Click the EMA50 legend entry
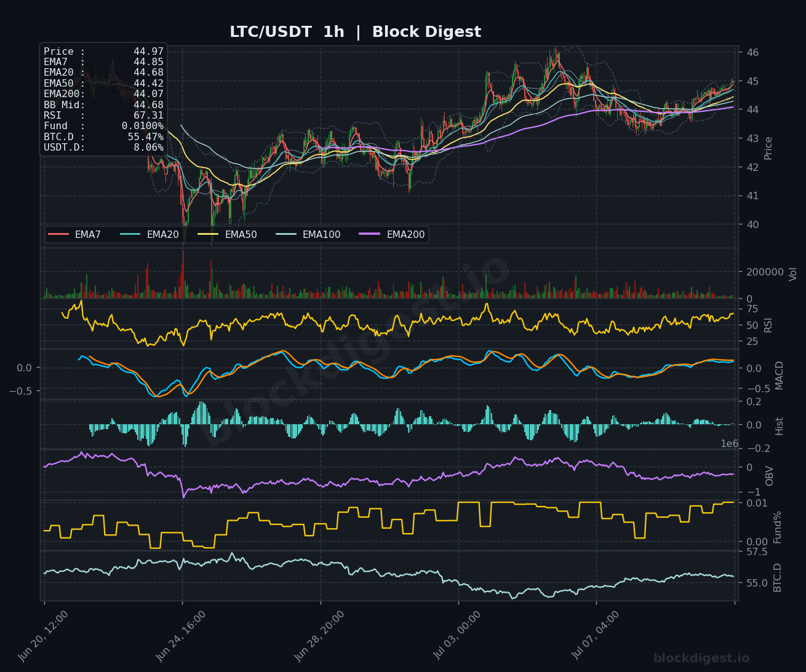Image resolution: width=806 pixels, height=672 pixels. (x=228, y=234)
